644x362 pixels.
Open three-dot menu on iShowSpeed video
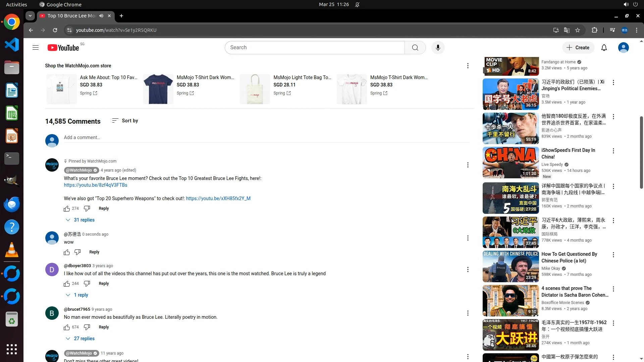tap(613, 151)
